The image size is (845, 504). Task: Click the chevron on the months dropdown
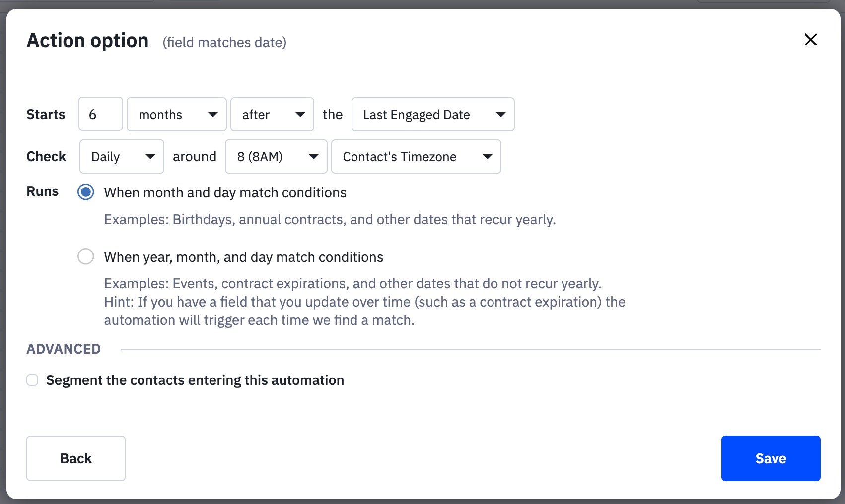point(212,115)
